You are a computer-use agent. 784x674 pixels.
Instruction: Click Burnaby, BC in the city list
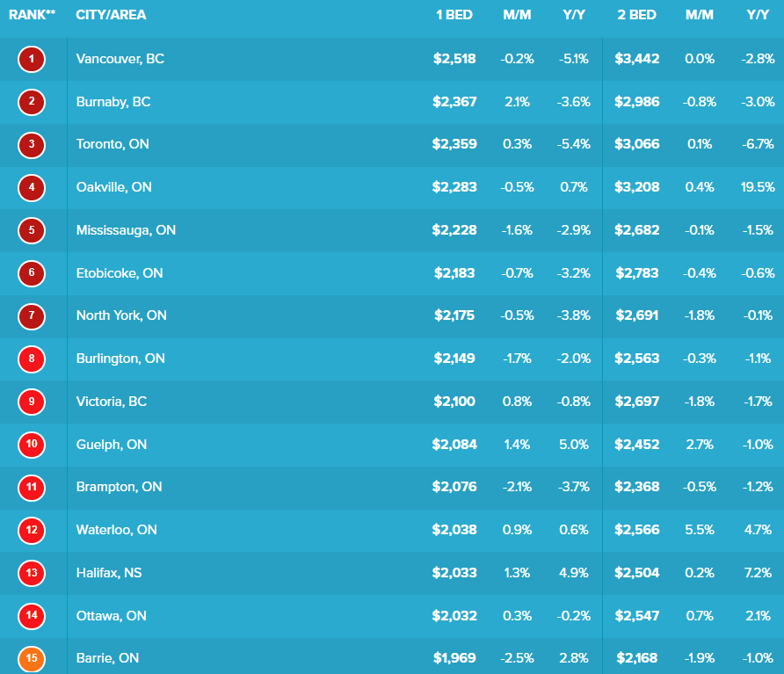pos(113,102)
